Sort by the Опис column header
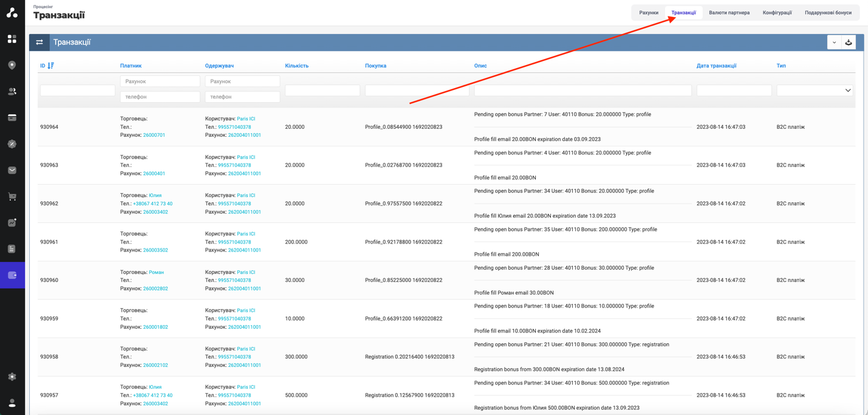Image resolution: width=868 pixels, height=415 pixels. click(480, 66)
